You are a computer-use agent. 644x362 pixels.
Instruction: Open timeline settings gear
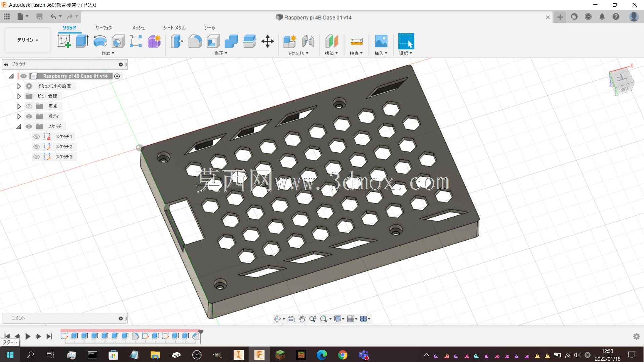[636, 336]
